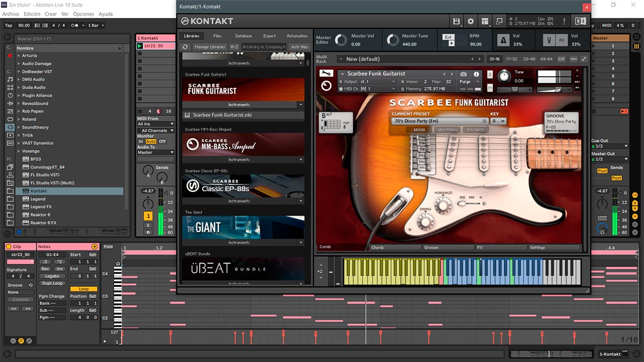Select Audio Effects category icon in Ableton browser
Image resolution: width=644 pixels, height=362 pixels.
10,103
